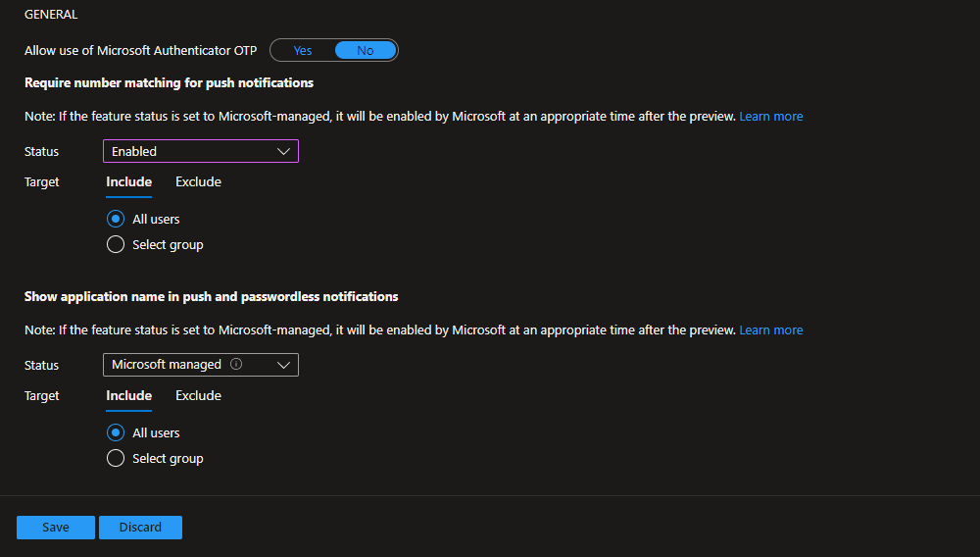
Task: Switch to Exclude tab for number matching
Action: click(198, 181)
